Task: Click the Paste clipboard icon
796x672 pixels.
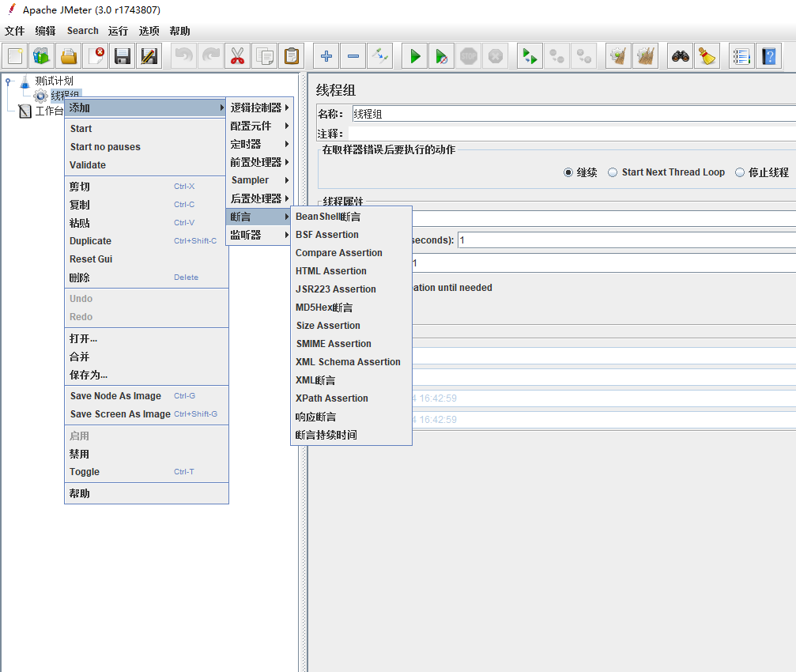Action: 292,56
